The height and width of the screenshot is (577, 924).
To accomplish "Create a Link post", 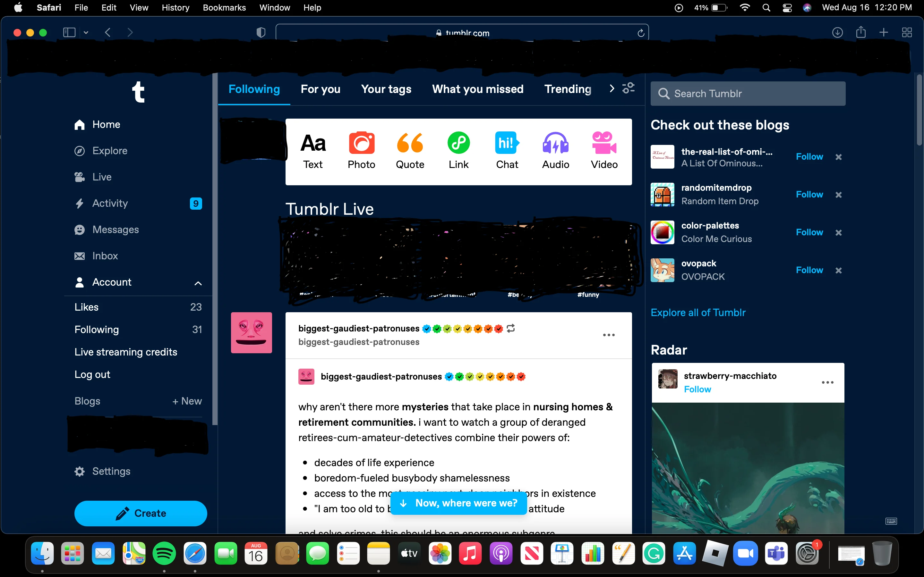I will pos(458,150).
